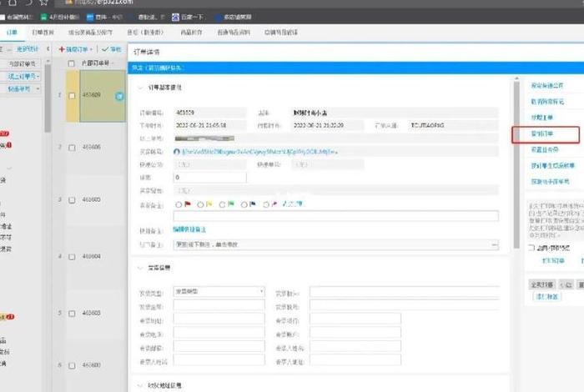Open the green-icon bookmark in bookmarks bar
This screenshot has height=392, width=584.
click(x=44, y=18)
